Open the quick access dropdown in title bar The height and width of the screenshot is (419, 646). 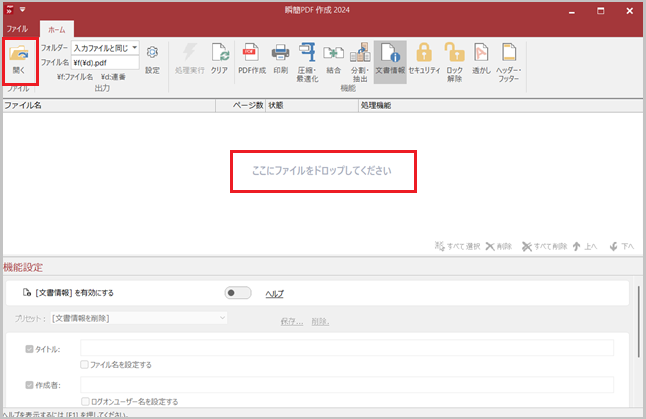click(x=23, y=9)
